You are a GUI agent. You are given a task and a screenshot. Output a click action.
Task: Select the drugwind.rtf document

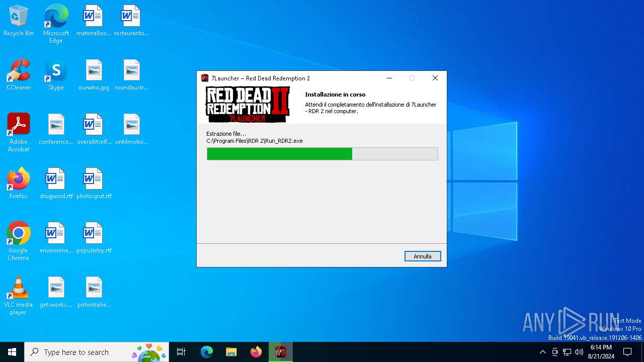[x=56, y=184]
